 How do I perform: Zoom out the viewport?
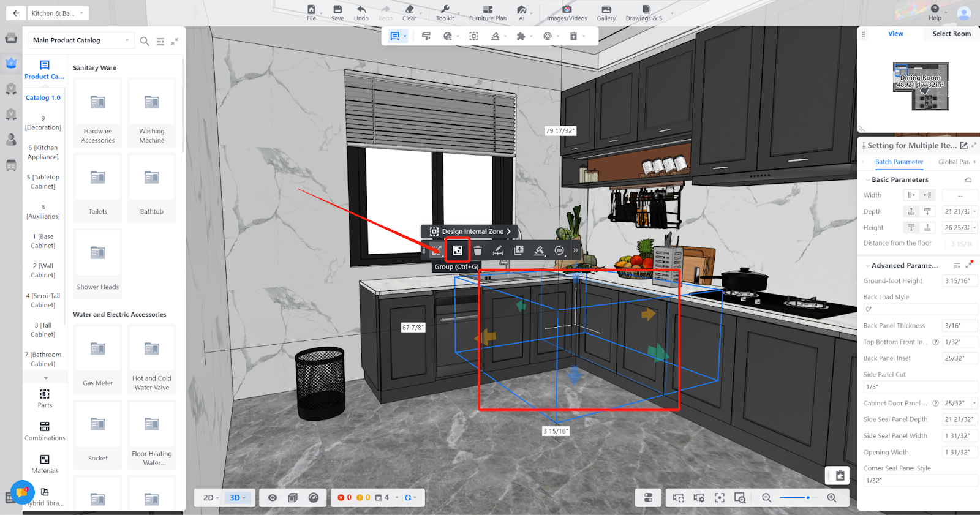coord(766,498)
